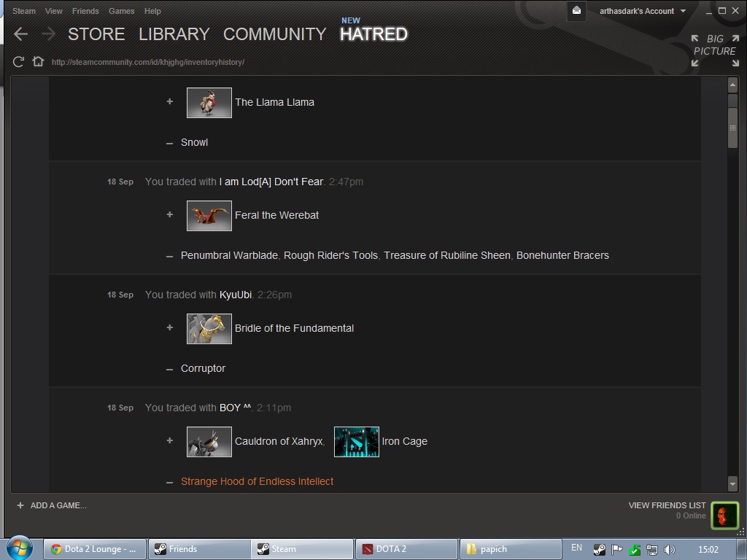Screen dimensions: 747x560
Task: Open VIEW FRIENDS LIST
Action: point(667,505)
